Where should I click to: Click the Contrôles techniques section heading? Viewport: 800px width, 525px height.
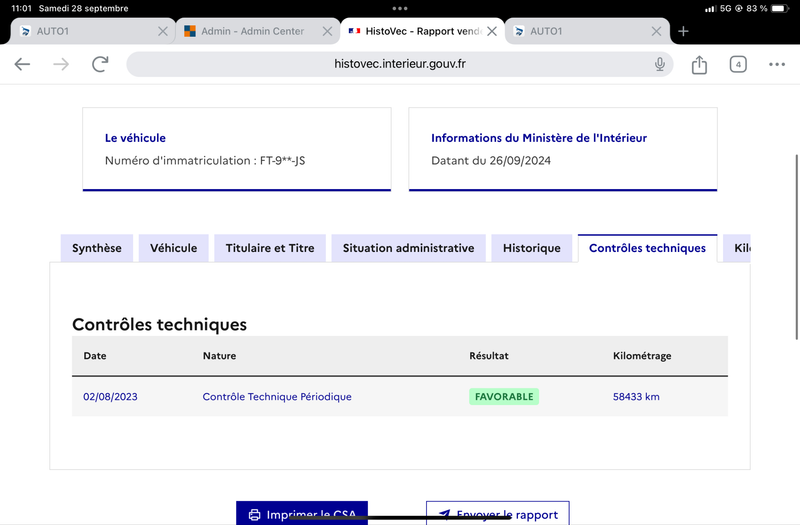click(x=160, y=324)
